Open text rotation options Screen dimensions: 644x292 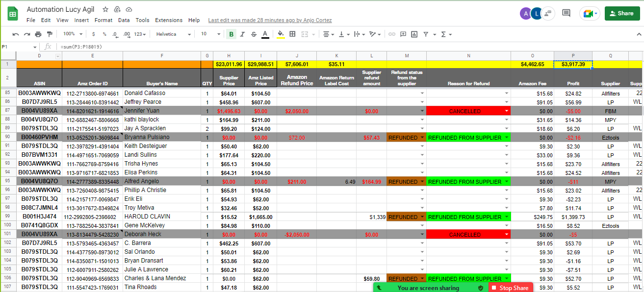[375, 34]
